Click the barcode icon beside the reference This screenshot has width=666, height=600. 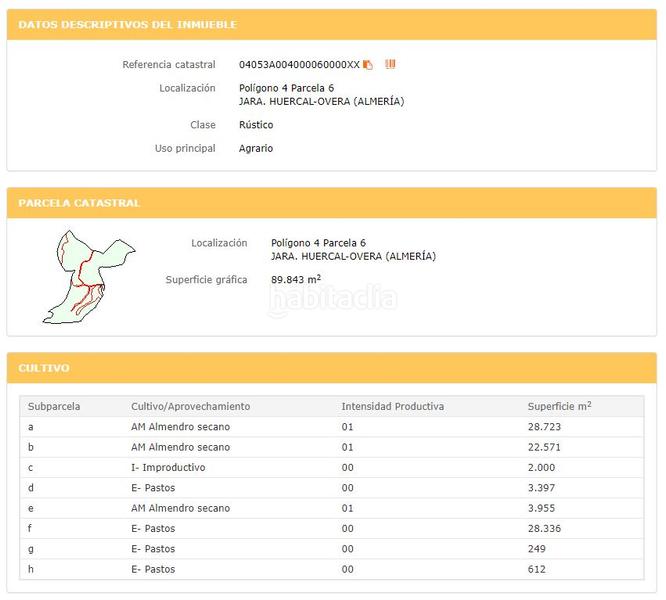tap(390, 64)
